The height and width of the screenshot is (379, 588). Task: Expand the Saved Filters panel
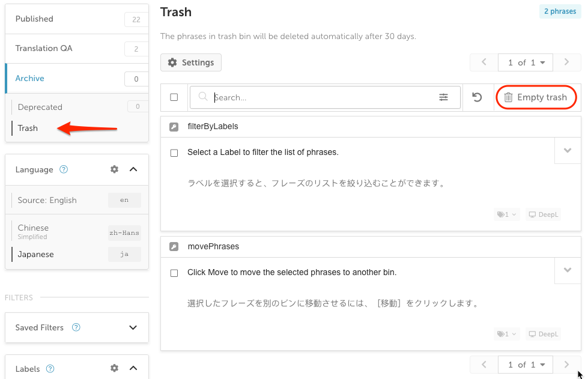(x=133, y=327)
